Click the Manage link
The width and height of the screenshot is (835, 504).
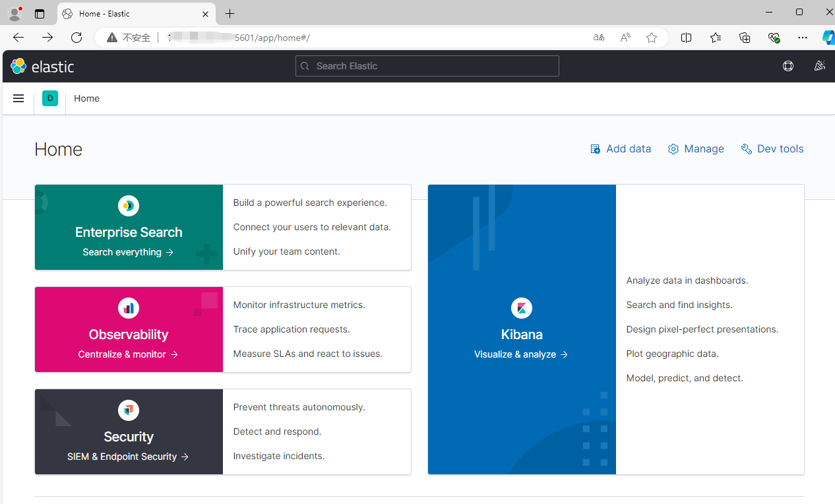pyautogui.click(x=696, y=149)
